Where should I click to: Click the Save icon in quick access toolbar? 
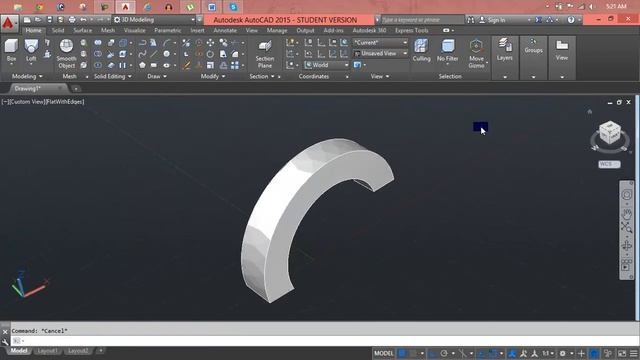pyautogui.click(x=49, y=20)
